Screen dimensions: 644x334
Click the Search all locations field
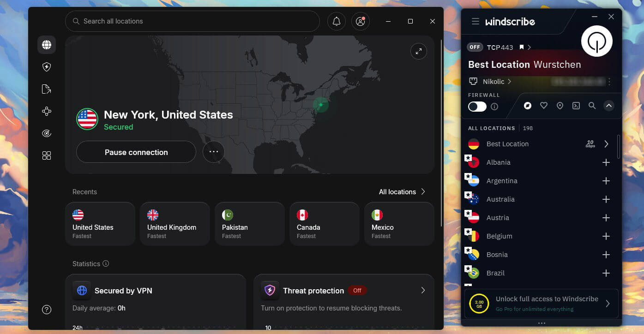pos(193,21)
